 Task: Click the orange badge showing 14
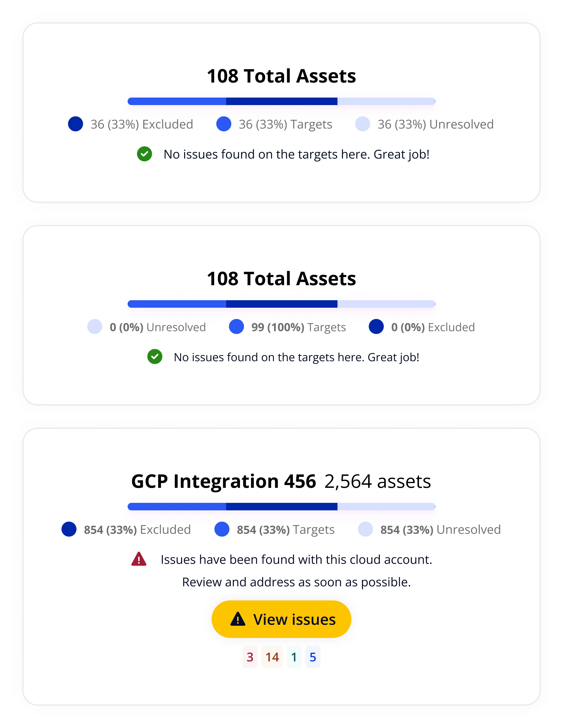[x=272, y=657]
